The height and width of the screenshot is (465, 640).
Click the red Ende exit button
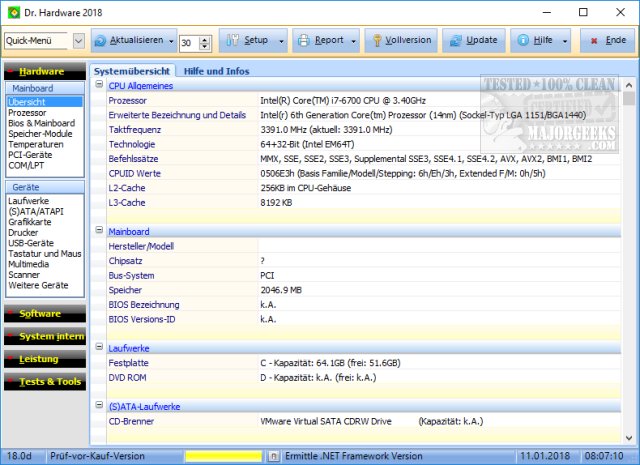[x=607, y=42]
